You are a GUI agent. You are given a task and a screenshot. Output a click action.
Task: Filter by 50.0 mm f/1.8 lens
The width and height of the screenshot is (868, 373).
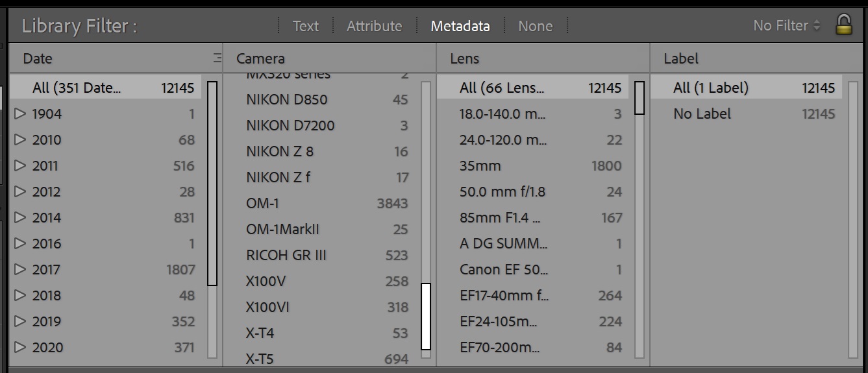point(533,191)
